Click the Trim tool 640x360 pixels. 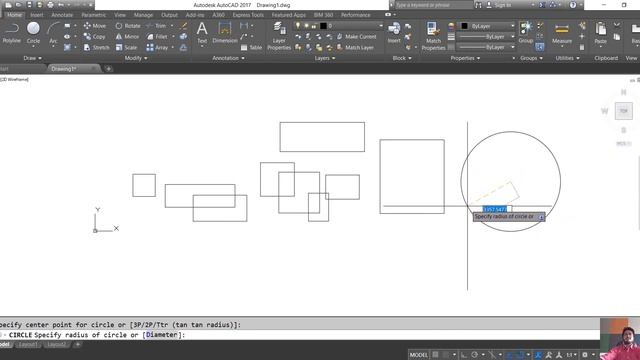tap(156, 26)
